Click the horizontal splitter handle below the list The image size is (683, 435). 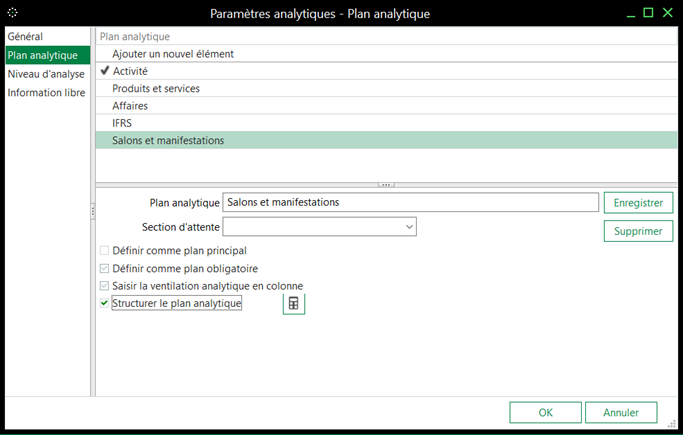click(x=386, y=185)
